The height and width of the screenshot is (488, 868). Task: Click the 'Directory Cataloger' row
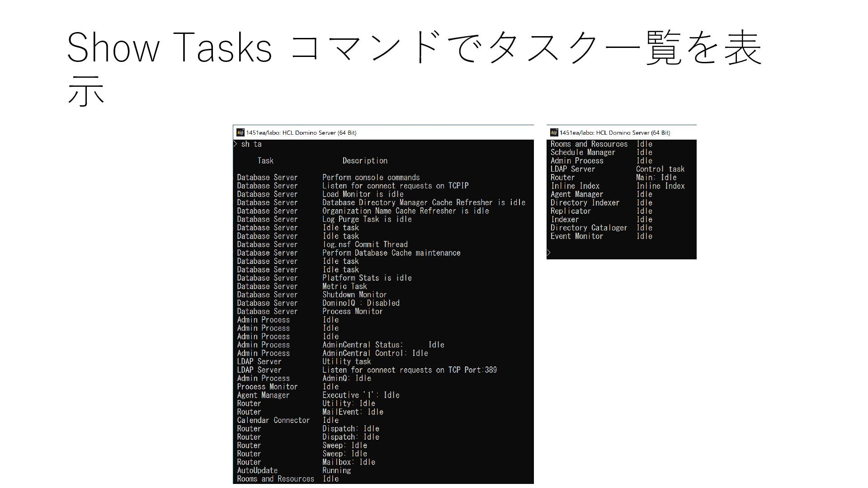589,228
